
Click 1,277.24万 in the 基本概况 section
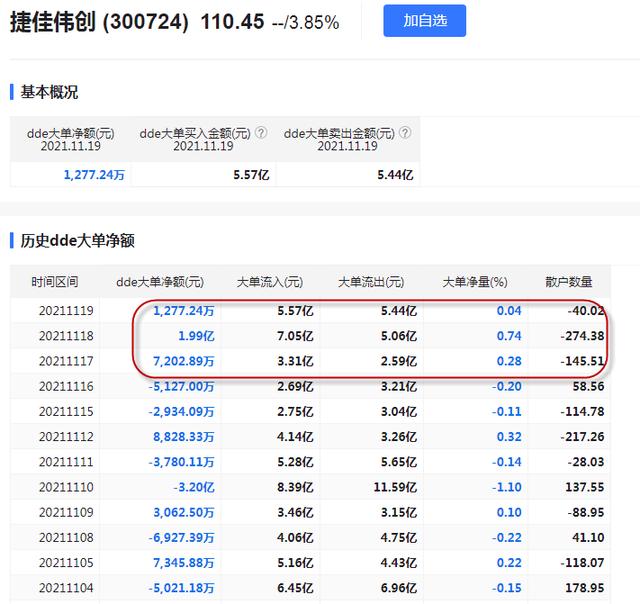point(96,174)
